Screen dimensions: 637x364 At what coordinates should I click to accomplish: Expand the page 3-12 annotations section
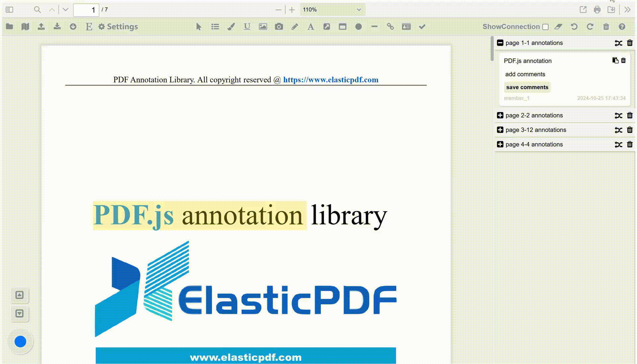[500, 130]
